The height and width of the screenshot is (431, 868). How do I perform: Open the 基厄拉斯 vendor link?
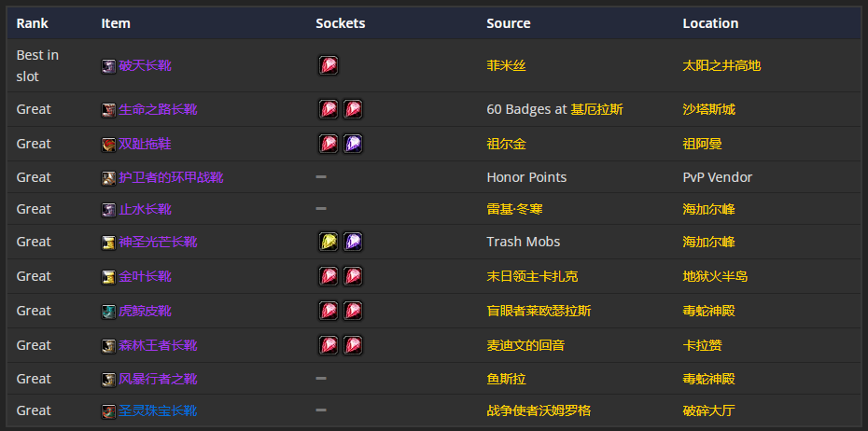pos(596,109)
